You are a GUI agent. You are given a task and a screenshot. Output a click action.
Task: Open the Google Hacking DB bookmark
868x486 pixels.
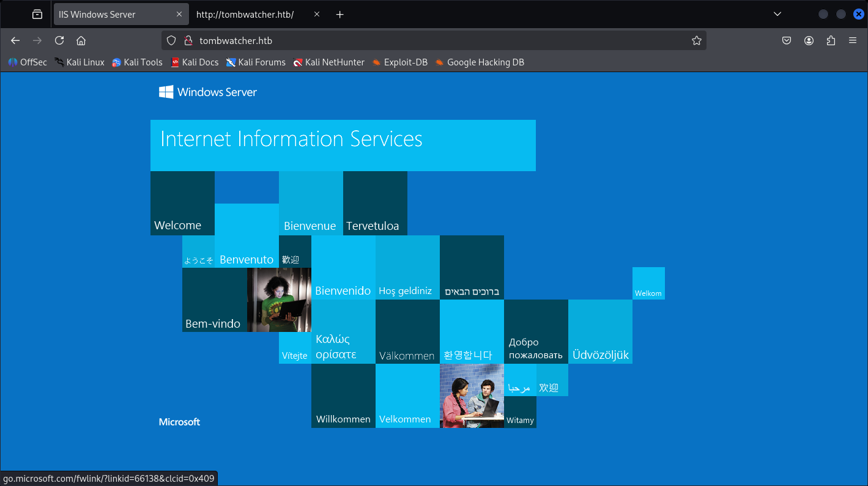pos(480,62)
